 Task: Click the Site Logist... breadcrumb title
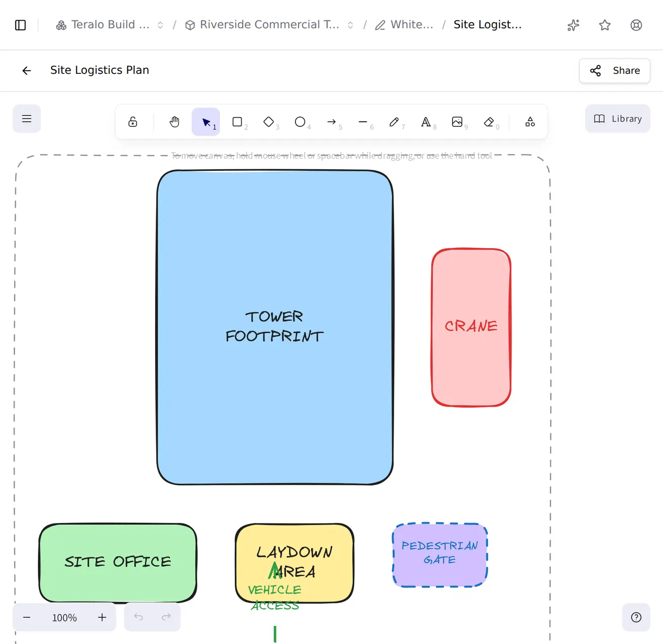click(488, 25)
